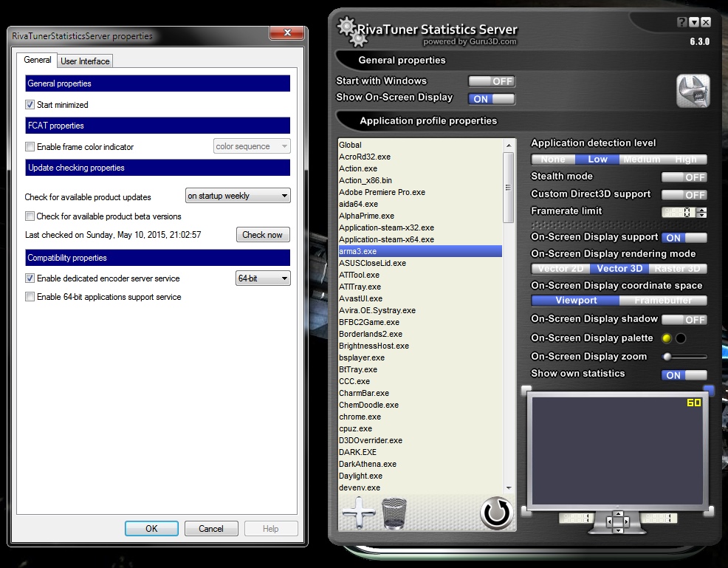Select Vector 3D rendering mode
Image resolution: width=728 pixels, height=568 pixels.
(x=619, y=268)
